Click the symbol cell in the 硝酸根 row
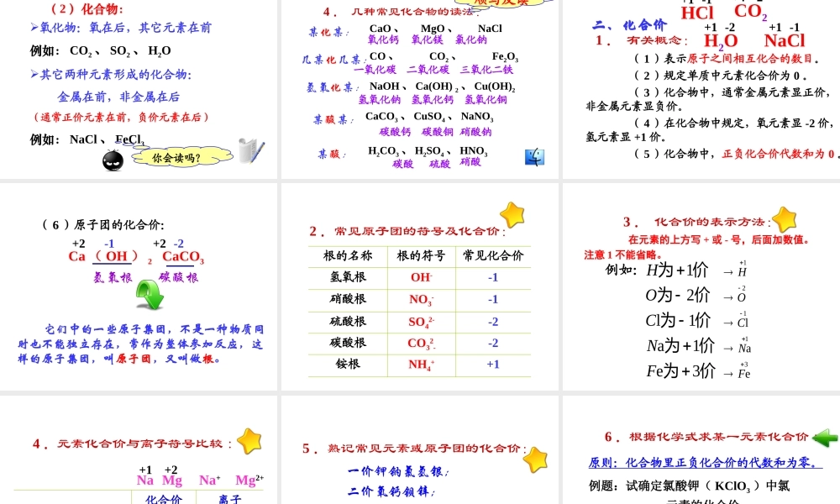The height and width of the screenshot is (504, 840). point(422,300)
